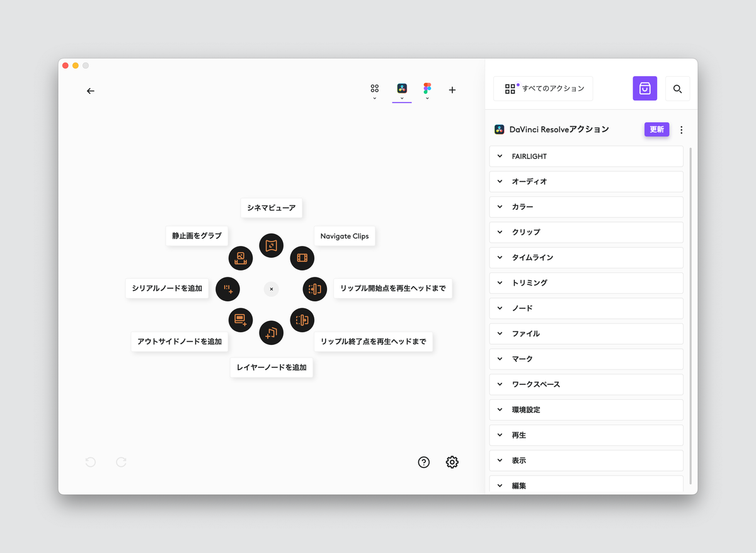Add a new profile with the plus button
756x553 pixels.
pos(452,90)
